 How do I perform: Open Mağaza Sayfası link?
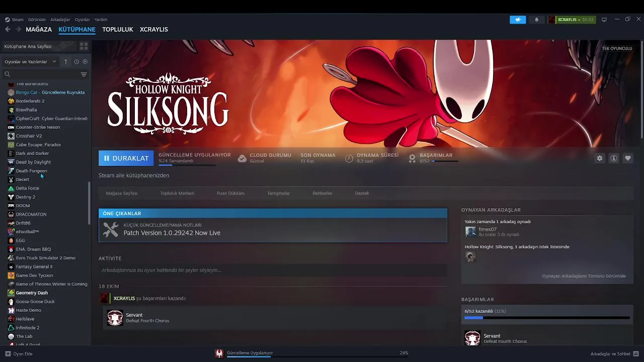(x=121, y=193)
